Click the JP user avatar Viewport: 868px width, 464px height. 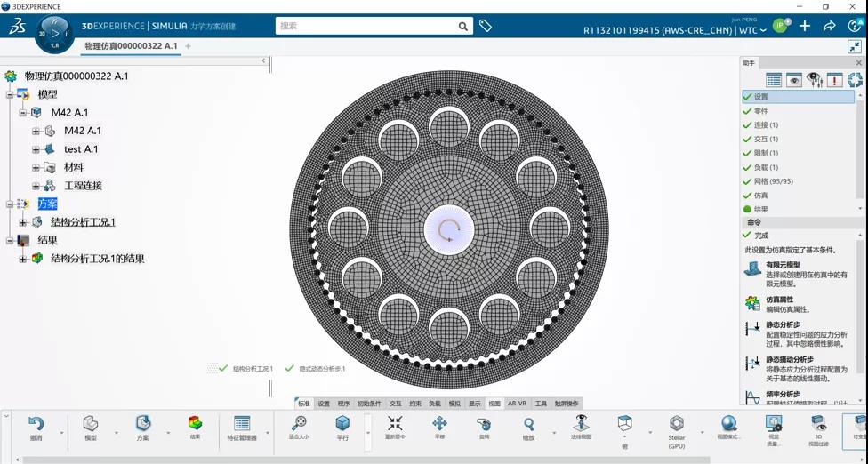(x=780, y=26)
